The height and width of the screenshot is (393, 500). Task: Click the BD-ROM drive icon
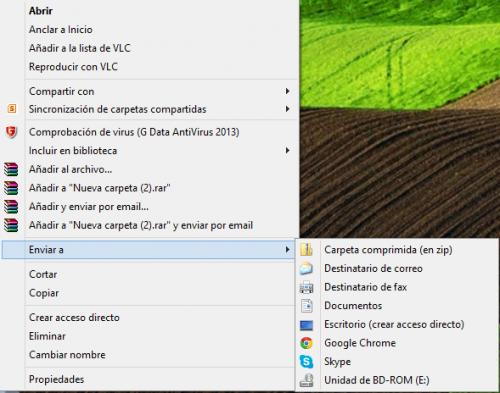pyautogui.click(x=307, y=380)
